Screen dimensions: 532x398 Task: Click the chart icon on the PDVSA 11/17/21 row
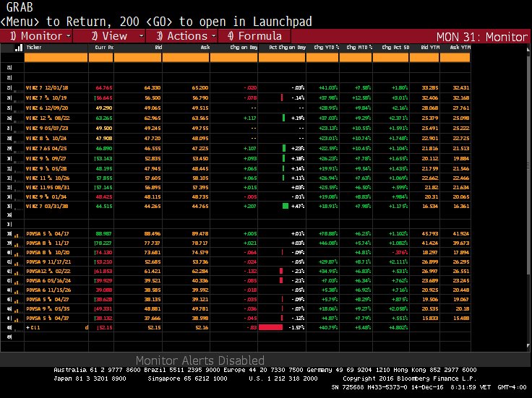click(x=17, y=262)
